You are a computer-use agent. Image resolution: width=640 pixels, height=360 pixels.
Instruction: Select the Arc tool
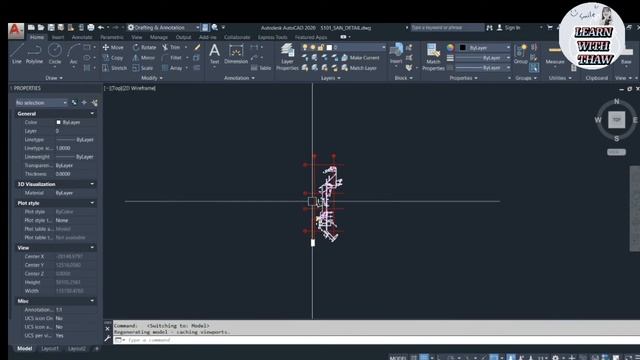73,54
